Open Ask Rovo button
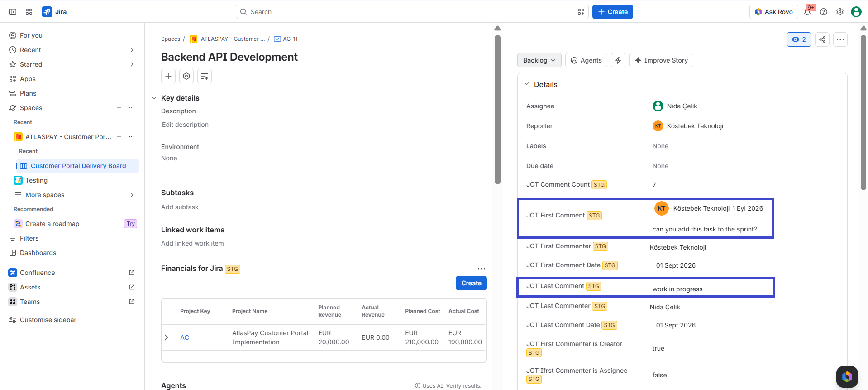 tap(774, 12)
